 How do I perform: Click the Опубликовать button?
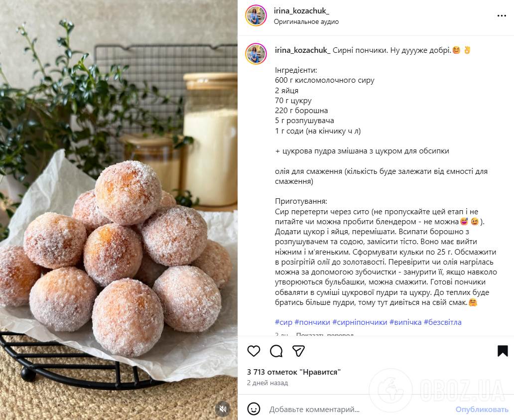[482, 409]
